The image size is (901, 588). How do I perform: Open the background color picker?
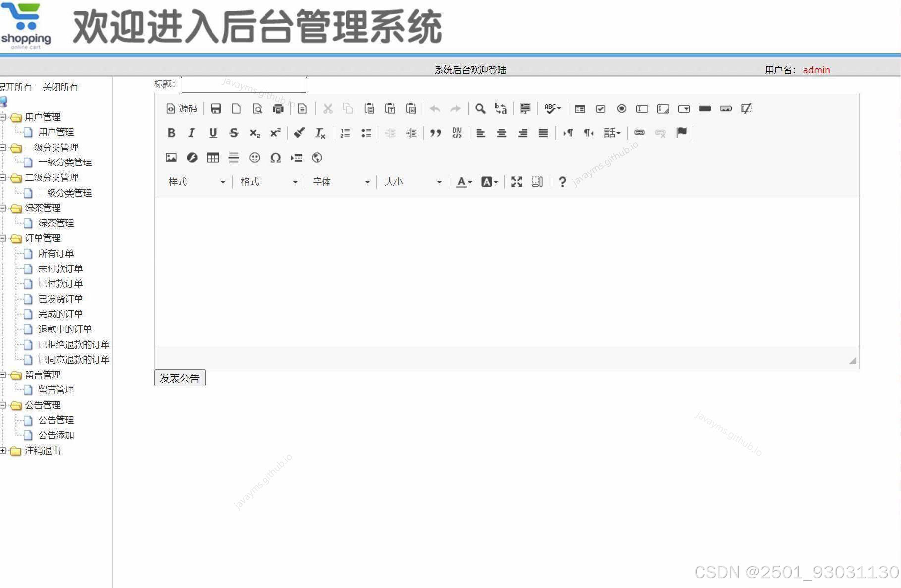point(489,182)
